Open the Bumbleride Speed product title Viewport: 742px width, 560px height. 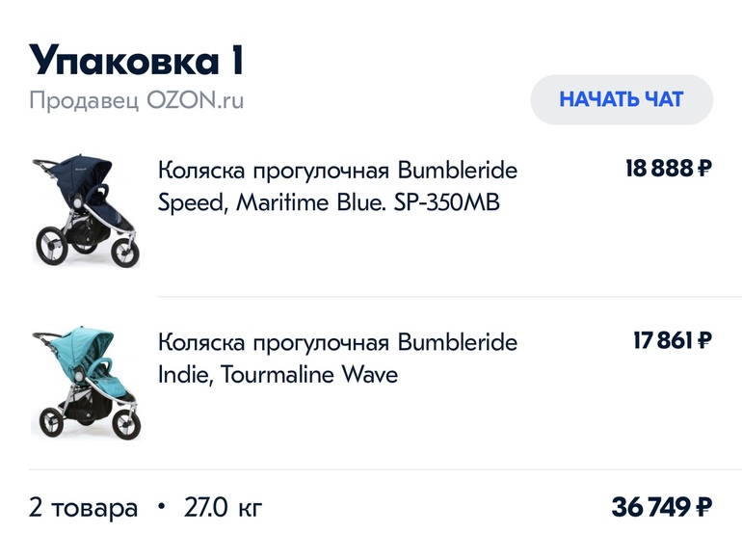[337, 187]
